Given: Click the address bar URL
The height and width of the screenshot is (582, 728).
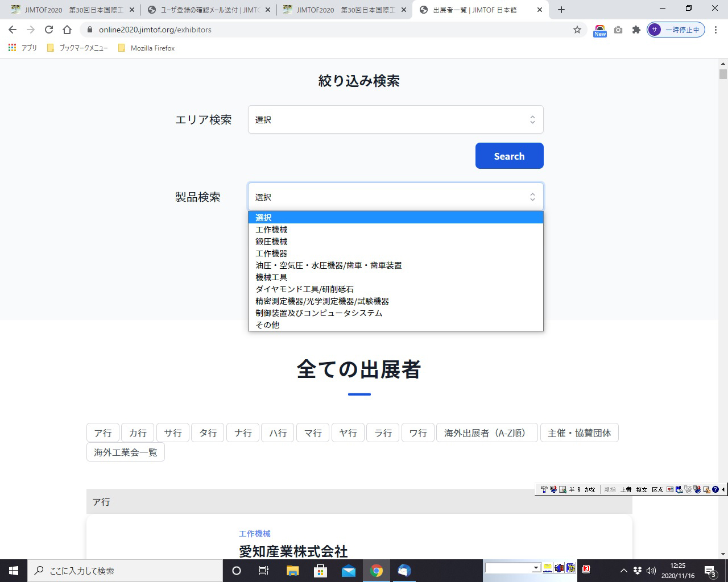Looking at the screenshot, I should click(x=155, y=30).
